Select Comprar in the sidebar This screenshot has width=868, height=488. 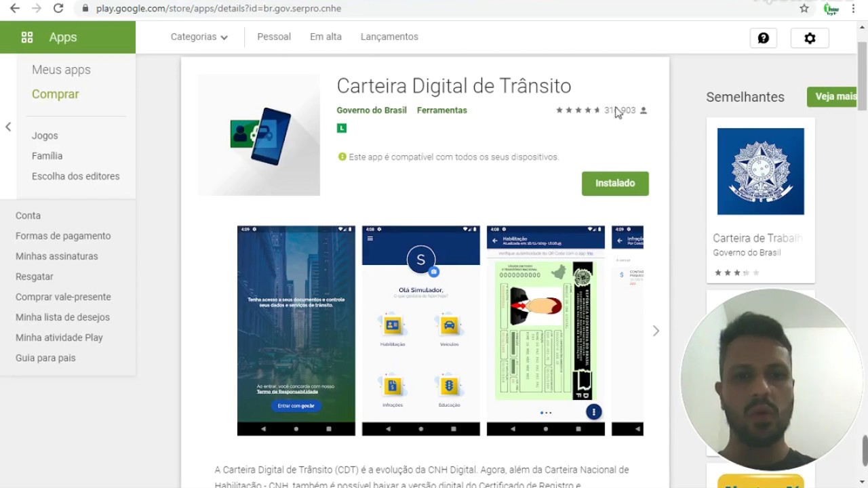(x=55, y=94)
